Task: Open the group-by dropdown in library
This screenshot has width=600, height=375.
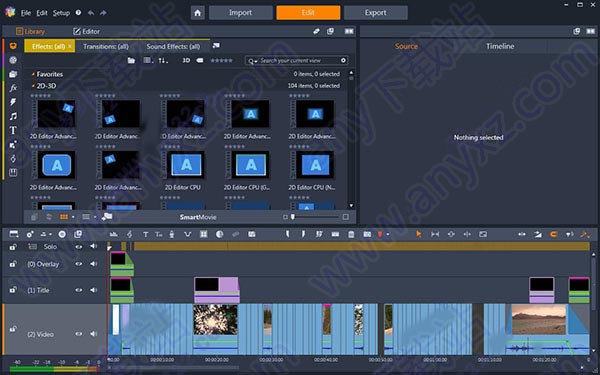Action: click(148, 60)
